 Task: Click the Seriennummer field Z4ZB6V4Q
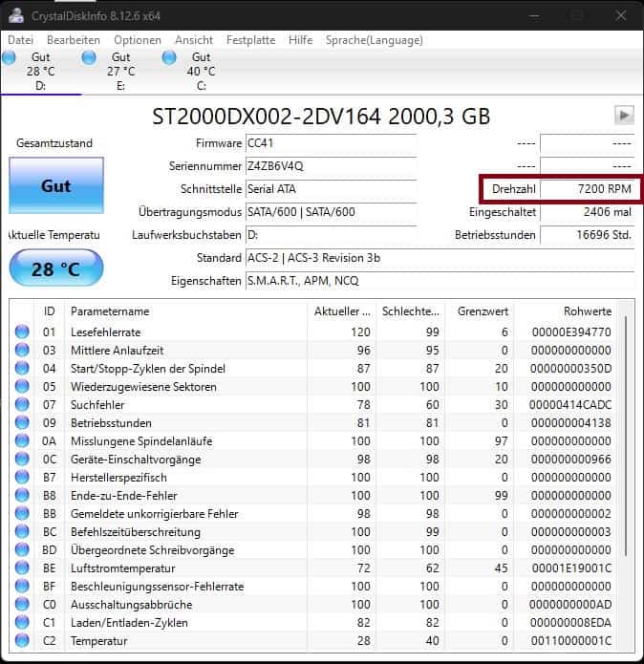click(x=332, y=166)
